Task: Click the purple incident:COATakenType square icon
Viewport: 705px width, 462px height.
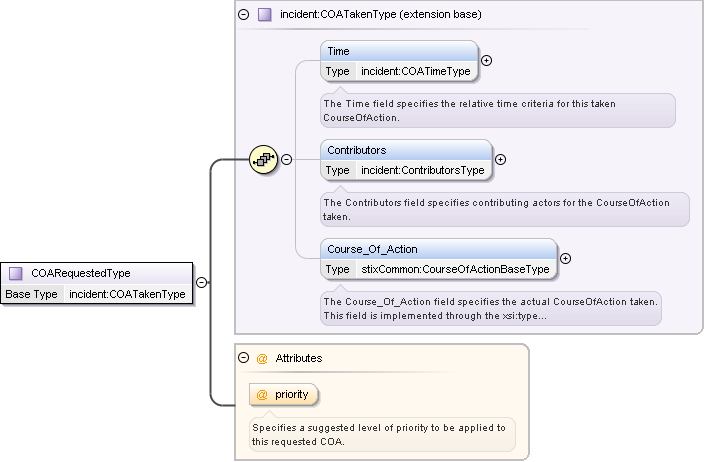Action: click(x=264, y=15)
